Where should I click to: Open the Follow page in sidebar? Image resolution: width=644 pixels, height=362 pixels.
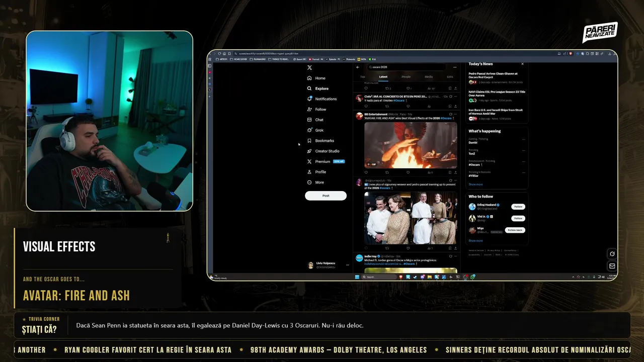coord(316,109)
